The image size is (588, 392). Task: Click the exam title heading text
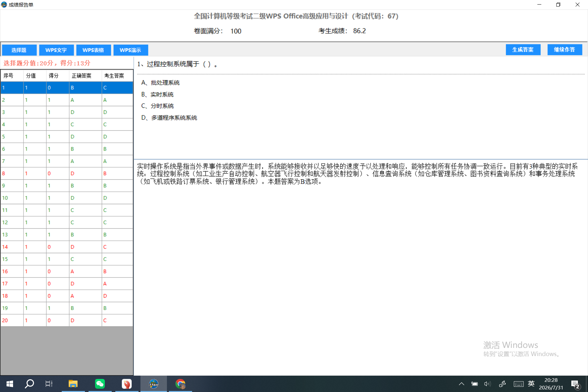pyautogui.click(x=296, y=16)
